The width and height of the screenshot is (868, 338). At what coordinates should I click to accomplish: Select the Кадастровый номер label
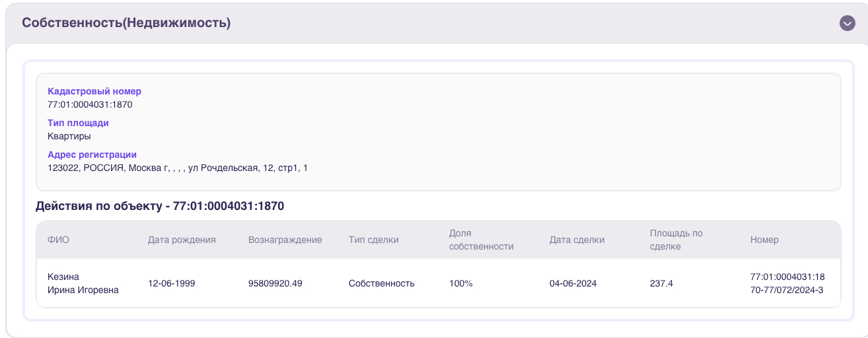pos(94,91)
